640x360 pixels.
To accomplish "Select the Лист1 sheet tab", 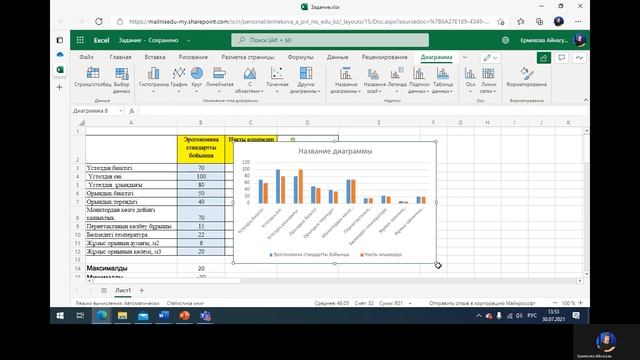I will click(123, 290).
